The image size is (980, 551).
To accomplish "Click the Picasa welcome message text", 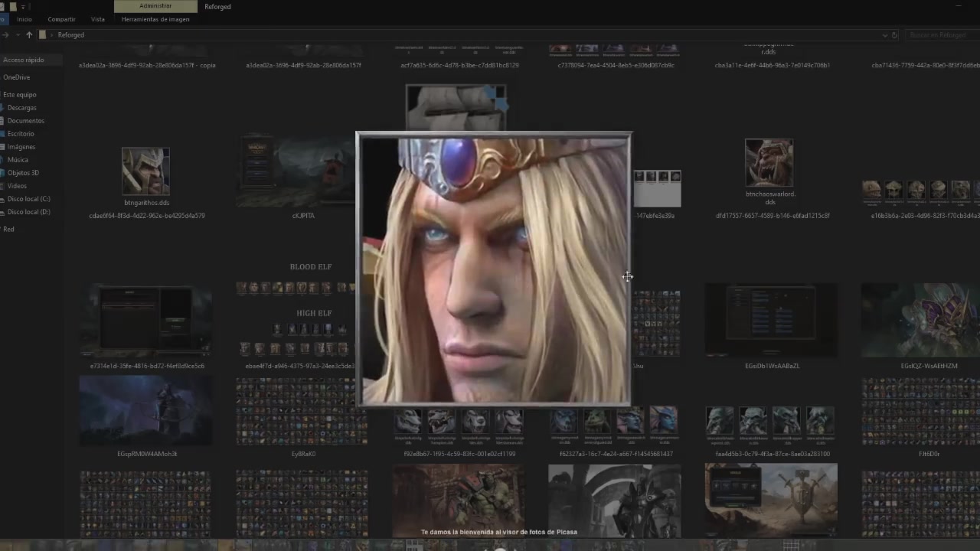I will pos(498,532).
